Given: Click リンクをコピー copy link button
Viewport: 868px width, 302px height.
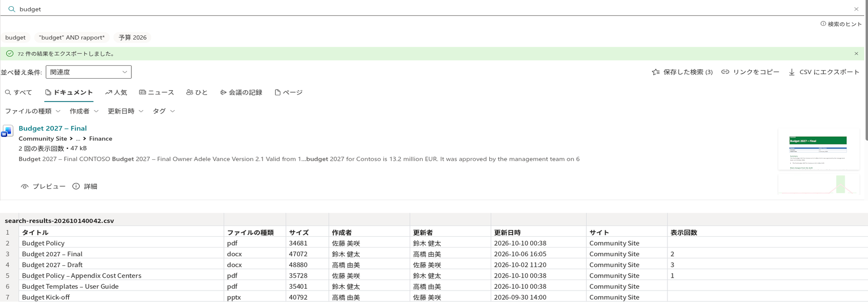Looking at the screenshot, I should (x=750, y=72).
